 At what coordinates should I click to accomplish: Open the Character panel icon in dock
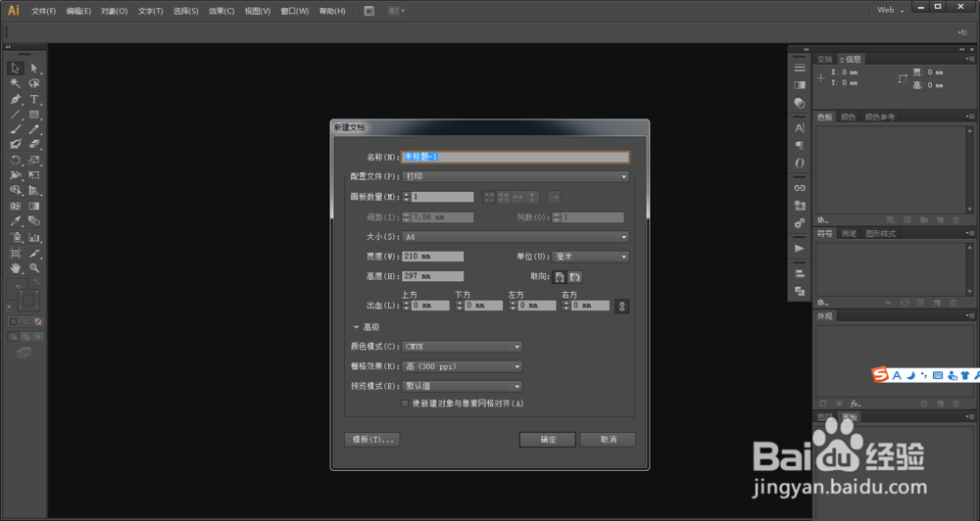pos(800,128)
